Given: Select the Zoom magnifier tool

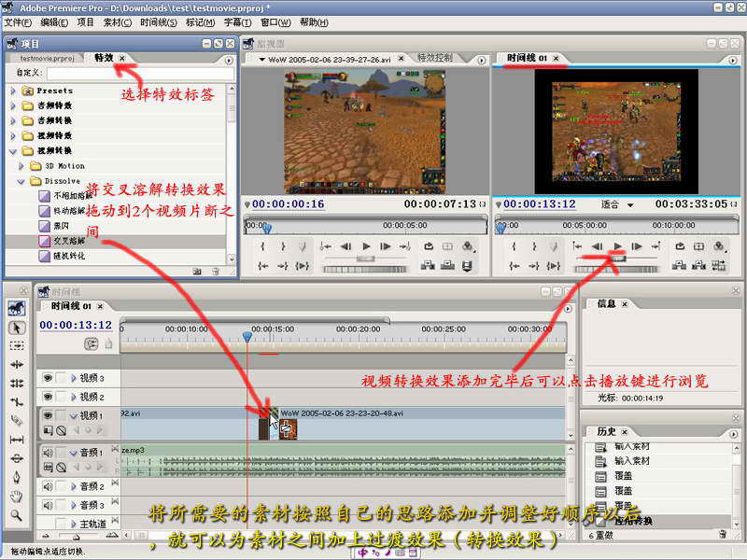Looking at the screenshot, I should click(17, 515).
